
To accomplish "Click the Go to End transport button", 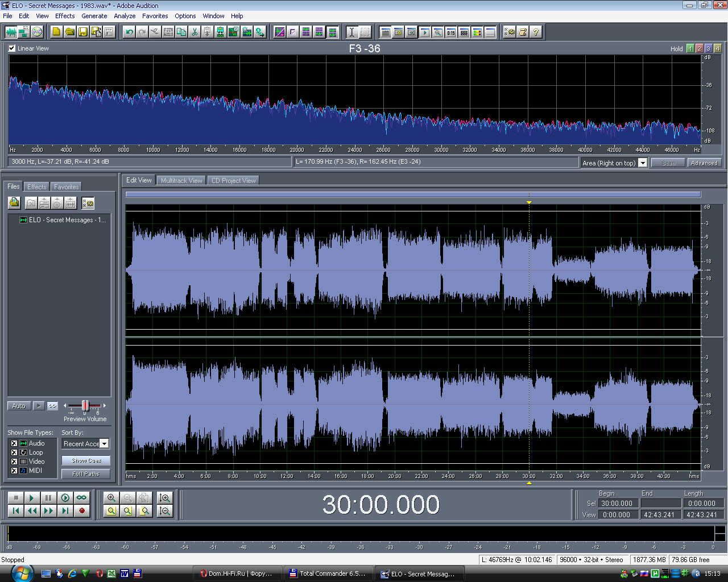I will (65, 511).
